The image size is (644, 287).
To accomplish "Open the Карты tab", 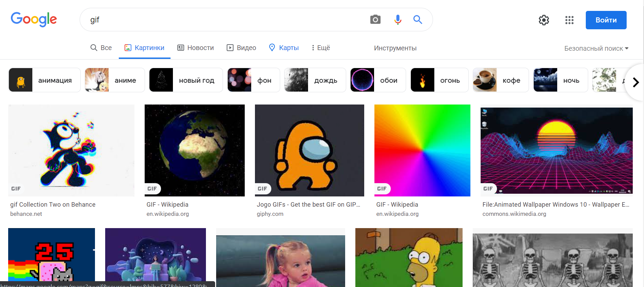I will point(284,48).
